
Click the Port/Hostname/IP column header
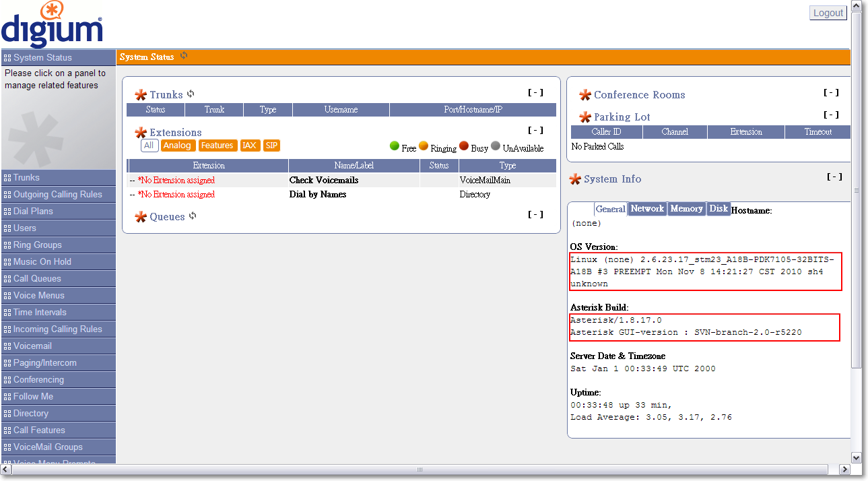[x=473, y=109]
